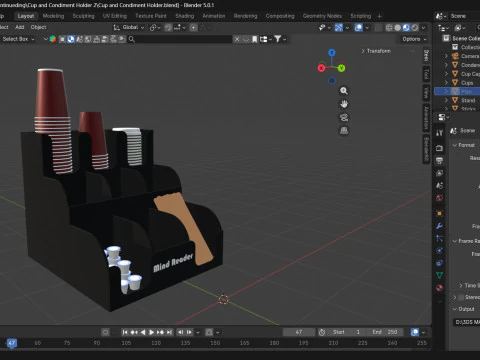Switch to the Sculpting workspace tab

pyautogui.click(x=83, y=16)
